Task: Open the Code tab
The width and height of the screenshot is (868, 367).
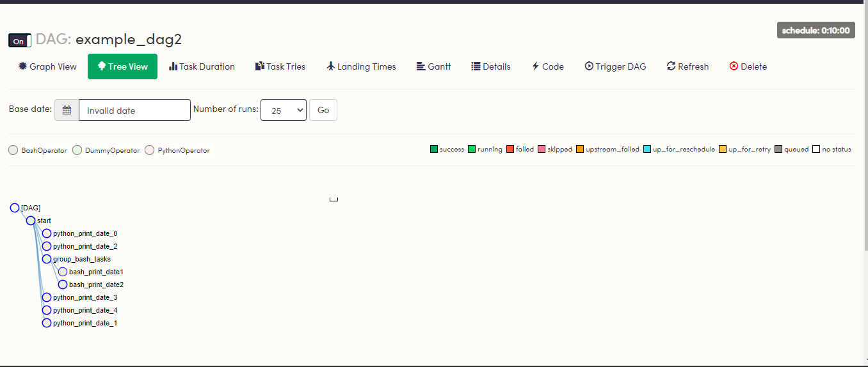Action: coord(547,66)
